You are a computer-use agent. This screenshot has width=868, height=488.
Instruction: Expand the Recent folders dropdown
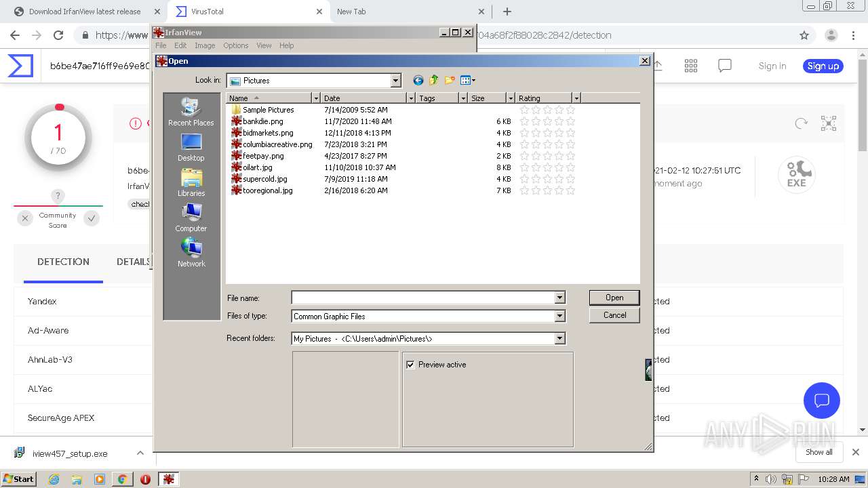coord(559,338)
